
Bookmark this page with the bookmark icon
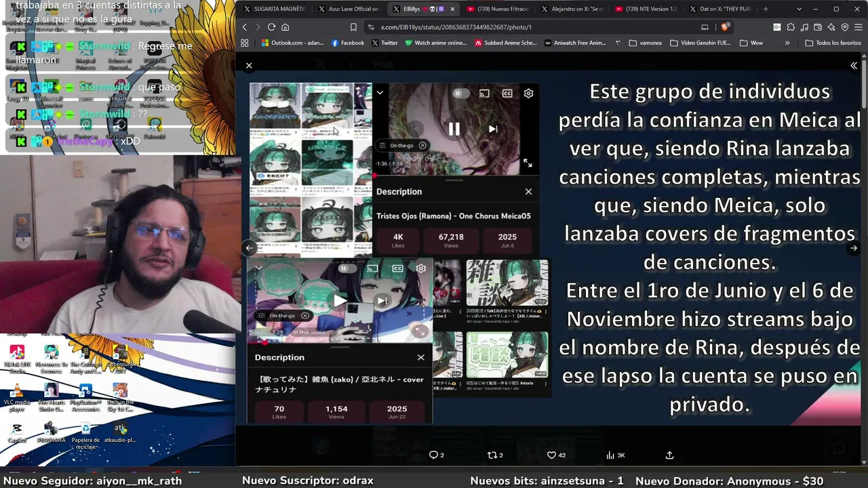tap(353, 27)
